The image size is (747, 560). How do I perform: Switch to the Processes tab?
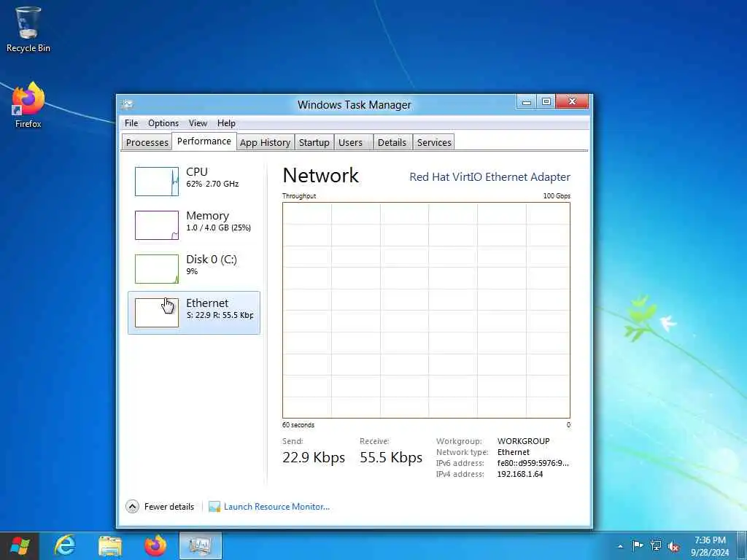(147, 142)
